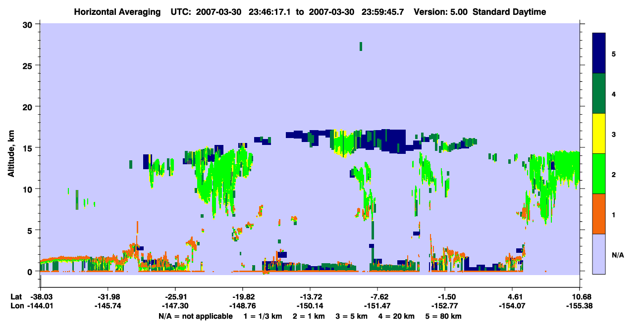644x330 pixels.
Task: Click the legend text '4 = 20 km'
Action: click(x=396, y=316)
